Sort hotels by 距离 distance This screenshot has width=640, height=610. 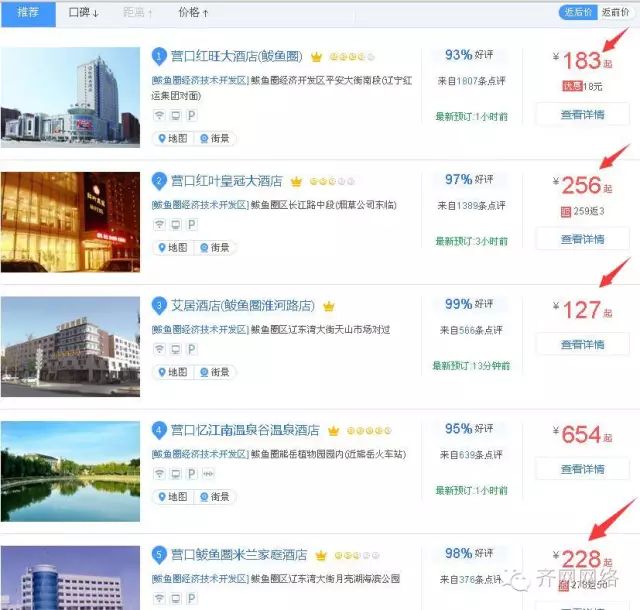click(138, 13)
